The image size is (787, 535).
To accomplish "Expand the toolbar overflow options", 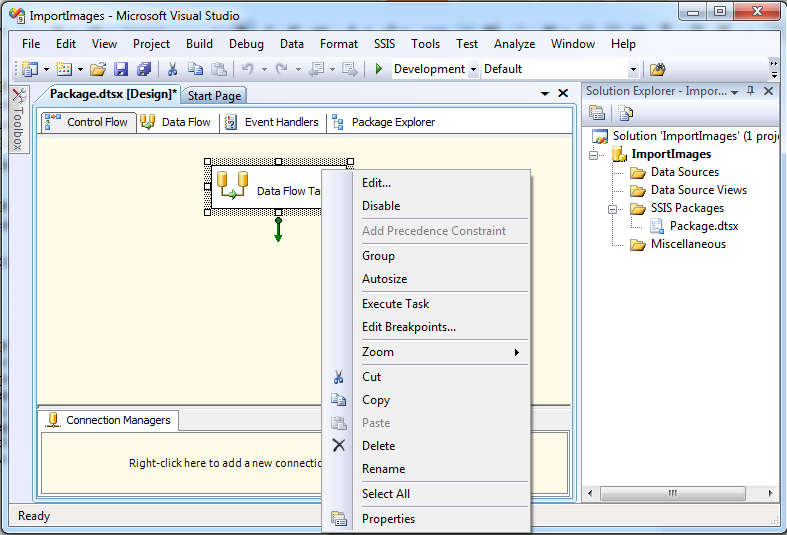I will tap(774, 69).
